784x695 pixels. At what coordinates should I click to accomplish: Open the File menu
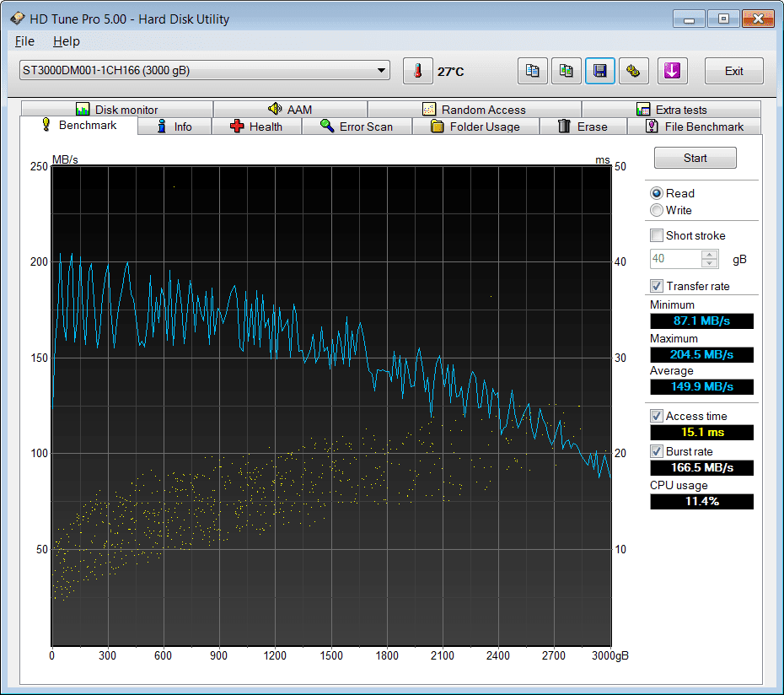[24, 41]
